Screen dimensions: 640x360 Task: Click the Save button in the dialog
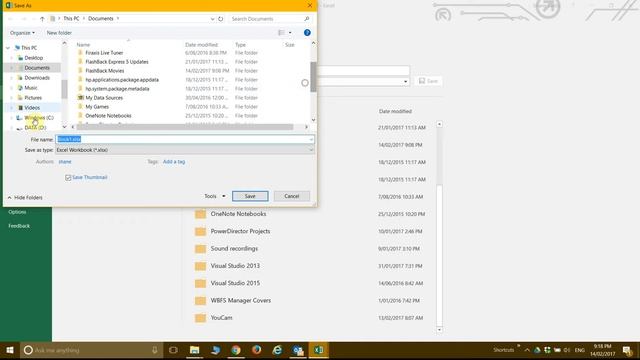coord(250,196)
